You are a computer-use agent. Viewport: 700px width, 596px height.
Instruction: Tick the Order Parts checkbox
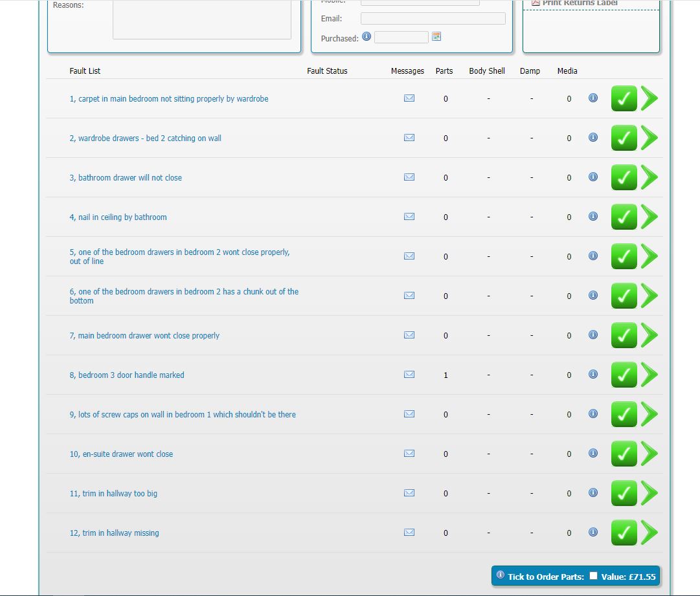pos(593,575)
